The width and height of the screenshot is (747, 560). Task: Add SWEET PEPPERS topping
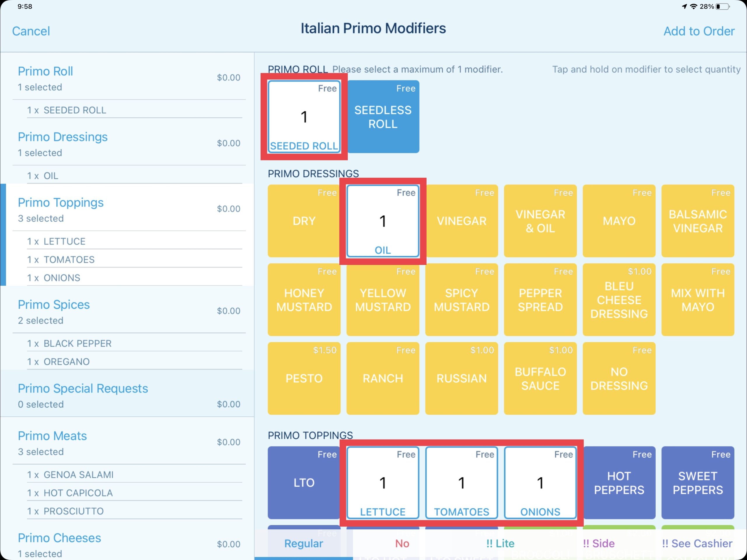click(x=698, y=483)
